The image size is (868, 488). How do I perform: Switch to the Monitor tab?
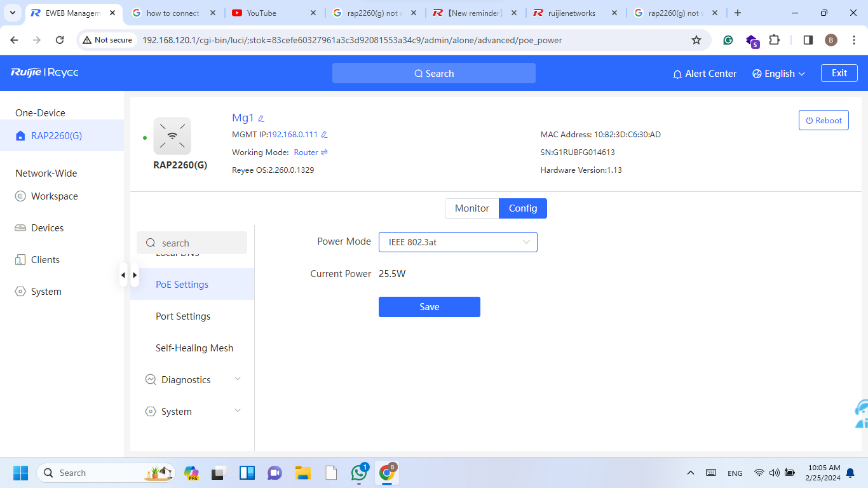[x=471, y=208]
